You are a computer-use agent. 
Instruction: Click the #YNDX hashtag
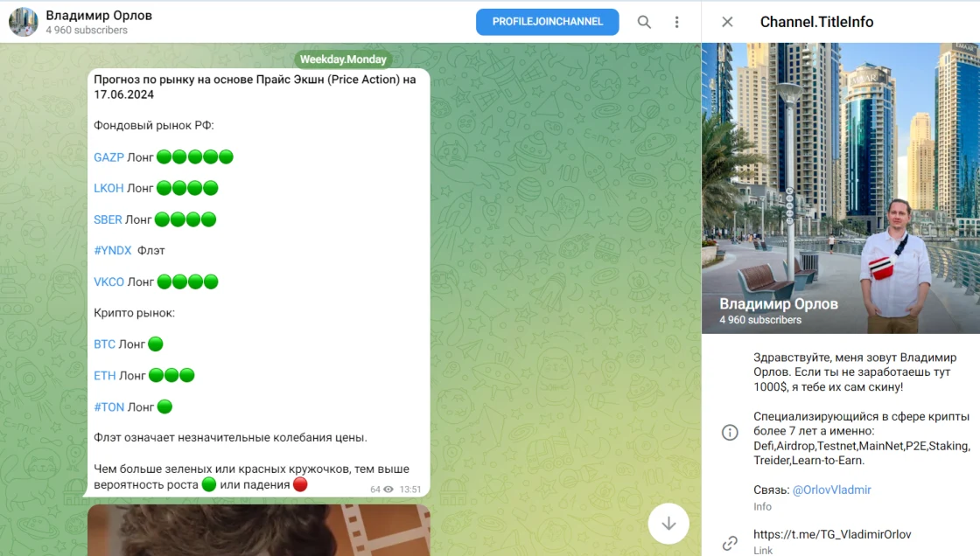coord(113,251)
